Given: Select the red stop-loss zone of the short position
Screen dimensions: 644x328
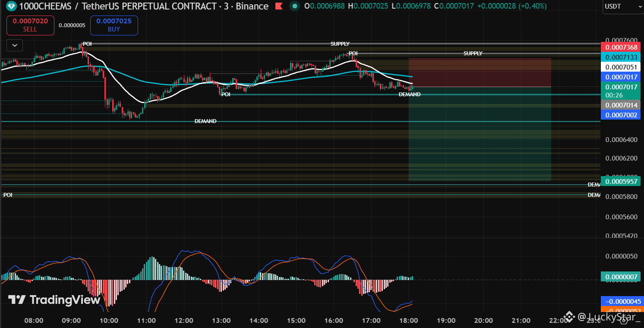Looking at the screenshot, I should (480, 73).
